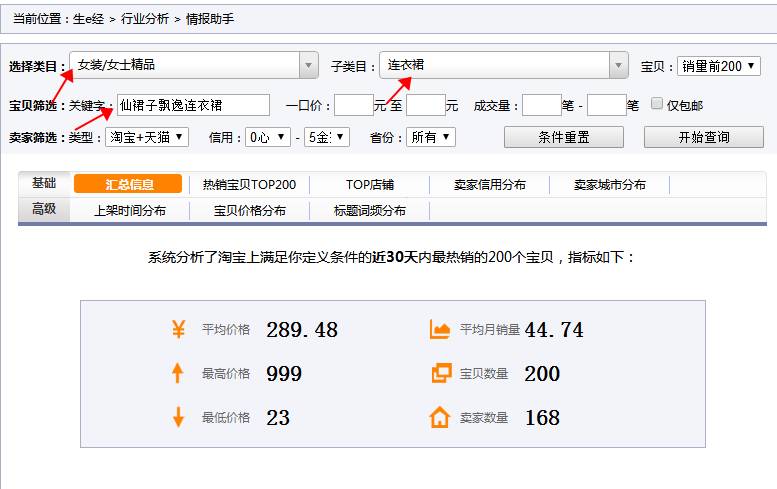
Task: Open the seller type 淘宝+天猫 dropdown
Action: (x=147, y=137)
